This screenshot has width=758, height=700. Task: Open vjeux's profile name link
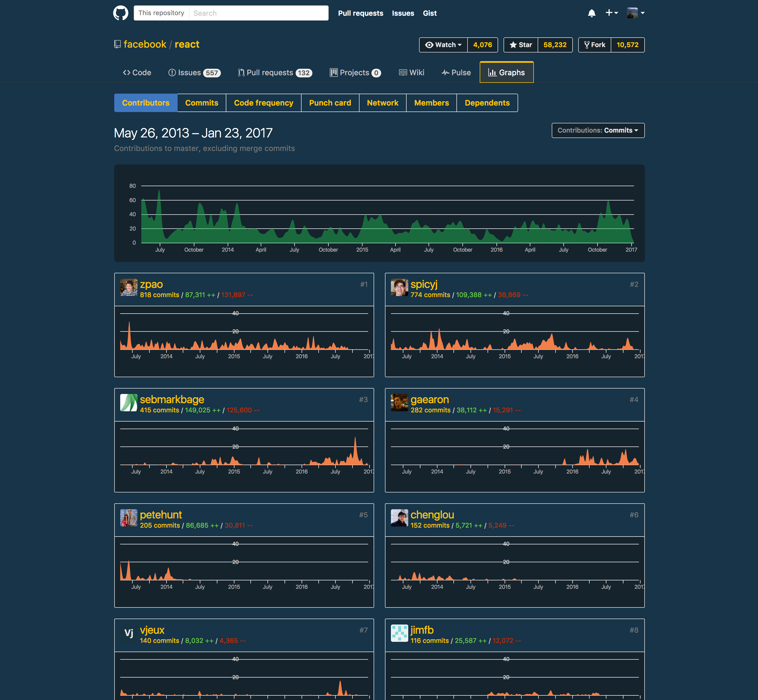152,630
